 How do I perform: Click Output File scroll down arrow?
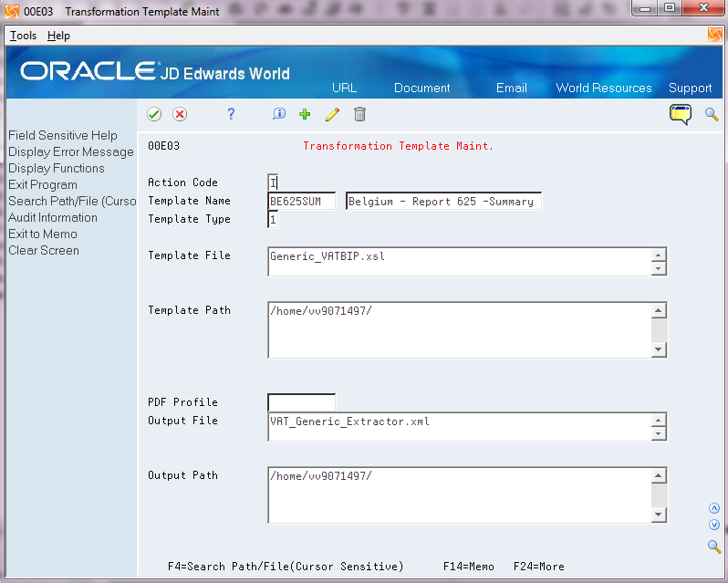(x=659, y=433)
